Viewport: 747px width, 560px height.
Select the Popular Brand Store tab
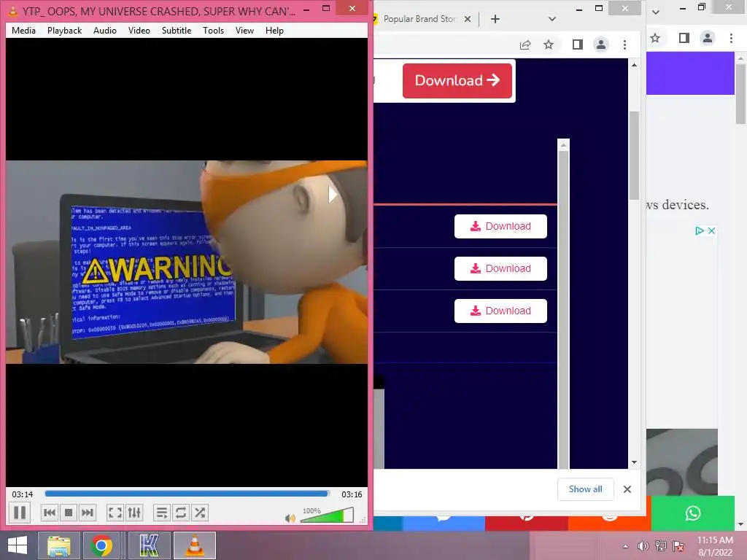(x=419, y=19)
